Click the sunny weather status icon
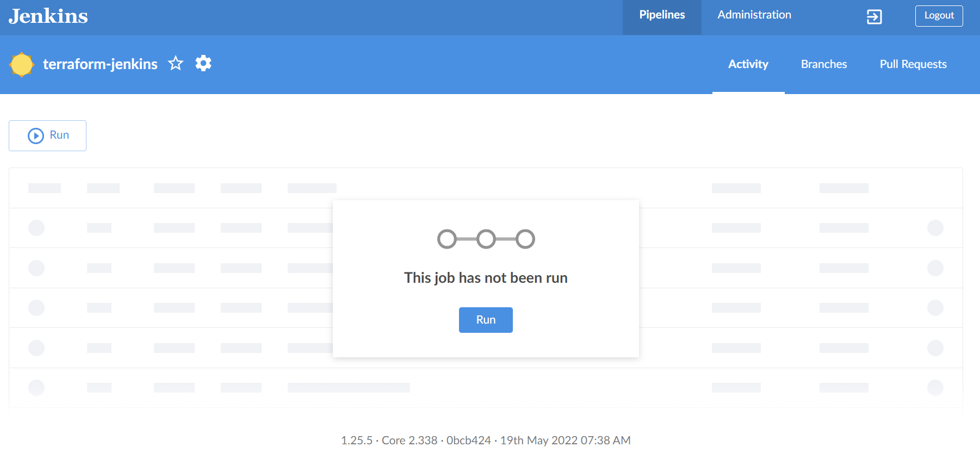This screenshot has height=453, width=980. (x=22, y=65)
